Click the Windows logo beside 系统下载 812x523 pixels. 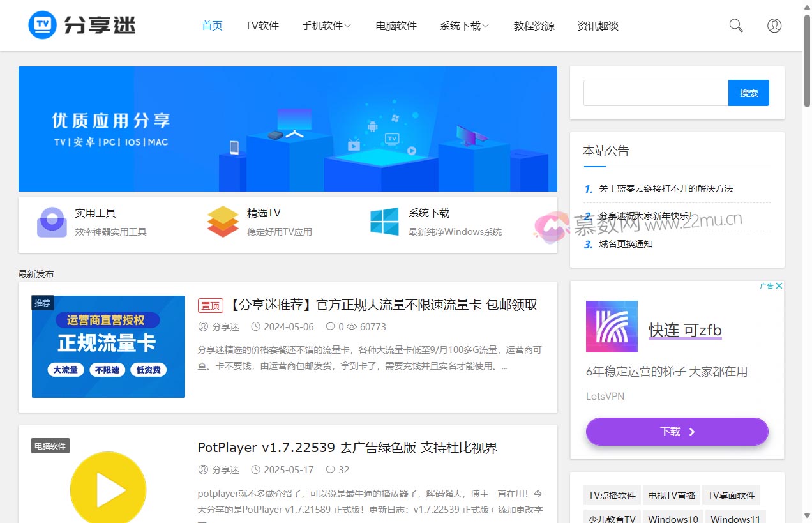point(383,222)
